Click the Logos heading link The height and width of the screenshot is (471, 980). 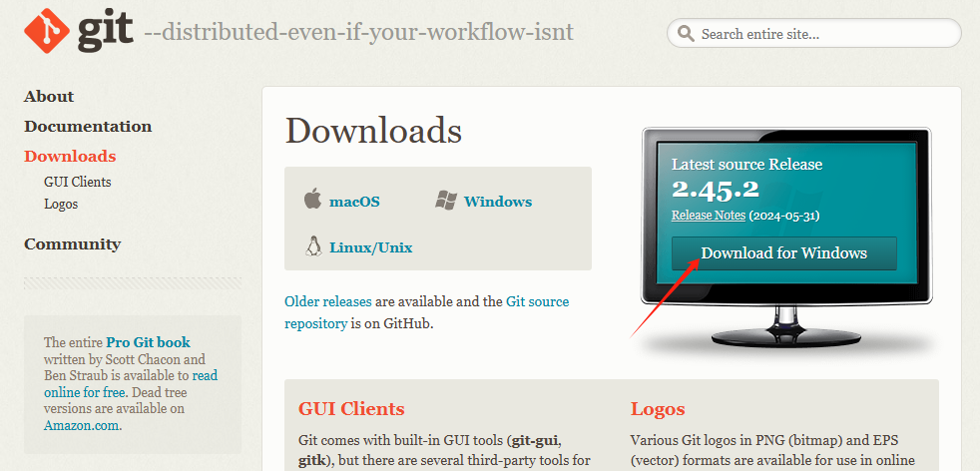point(658,409)
